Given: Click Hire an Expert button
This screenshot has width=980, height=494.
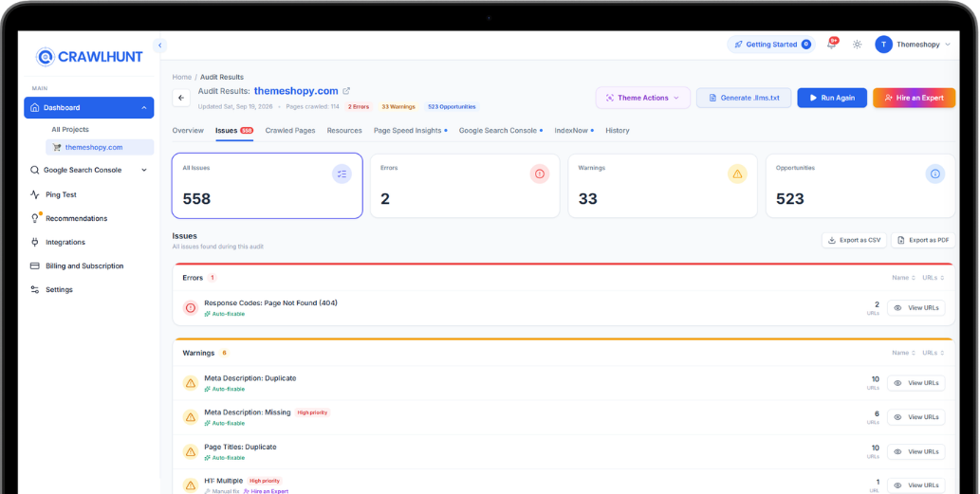Looking at the screenshot, I should pyautogui.click(x=914, y=98).
